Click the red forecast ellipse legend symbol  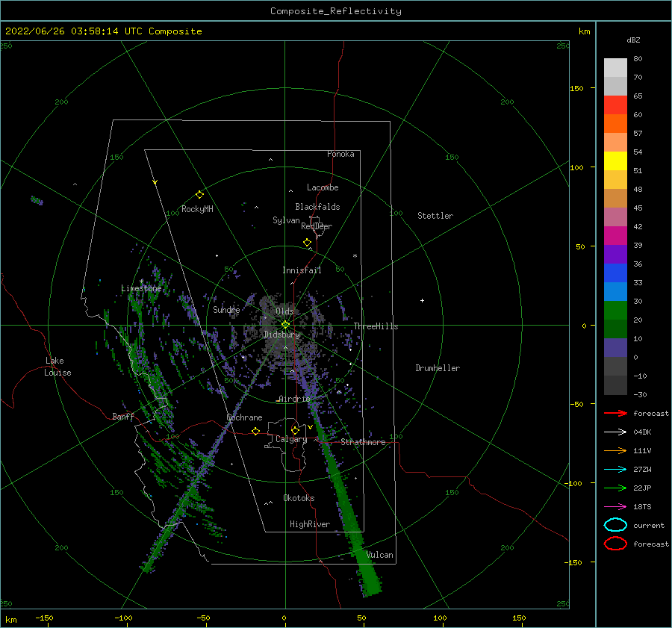615,544
